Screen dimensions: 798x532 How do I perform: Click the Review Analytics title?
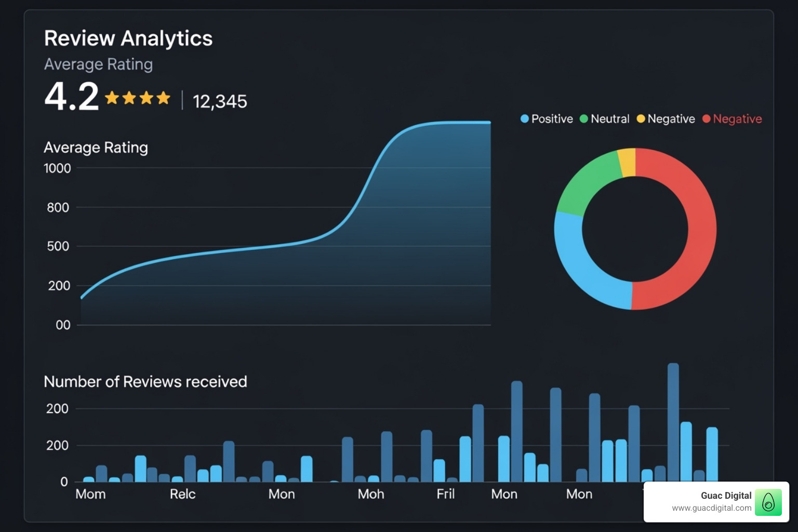(x=128, y=38)
